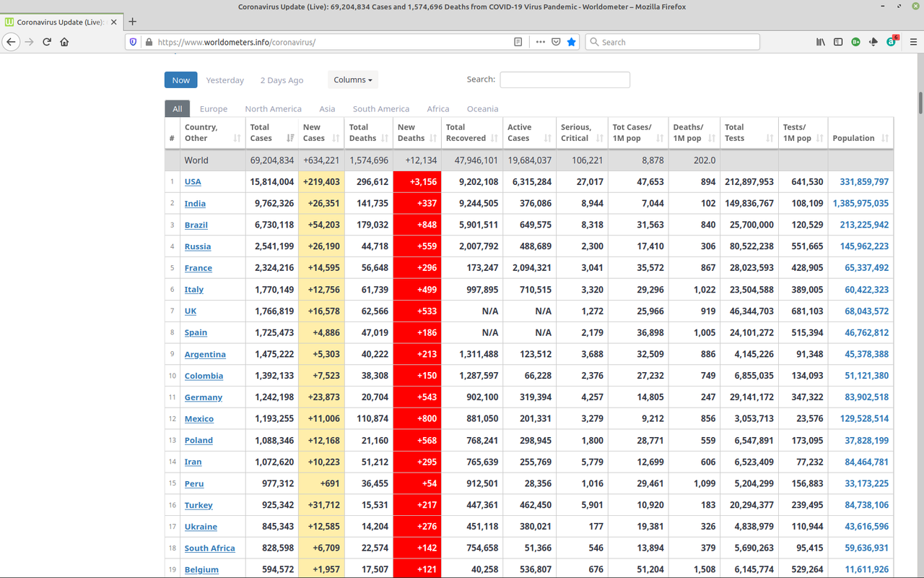The image size is (924, 578).
Task: Open the Columns dropdown
Action: (353, 79)
